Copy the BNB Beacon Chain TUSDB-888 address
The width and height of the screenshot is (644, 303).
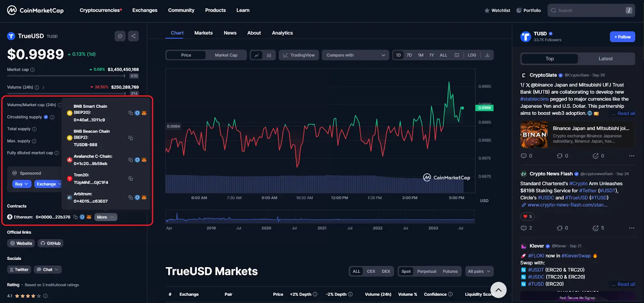[x=130, y=138]
